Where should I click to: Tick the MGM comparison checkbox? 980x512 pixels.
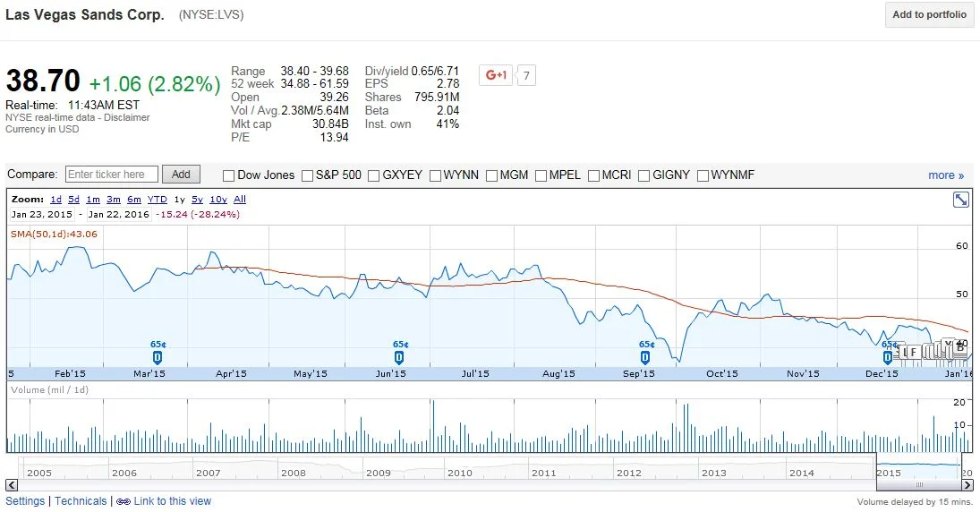click(491, 175)
